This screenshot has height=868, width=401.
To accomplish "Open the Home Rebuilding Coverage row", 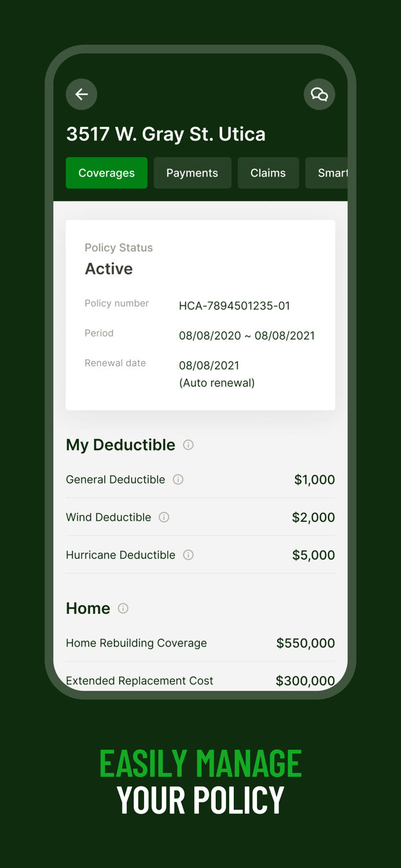I will click(x=200, y=643).
